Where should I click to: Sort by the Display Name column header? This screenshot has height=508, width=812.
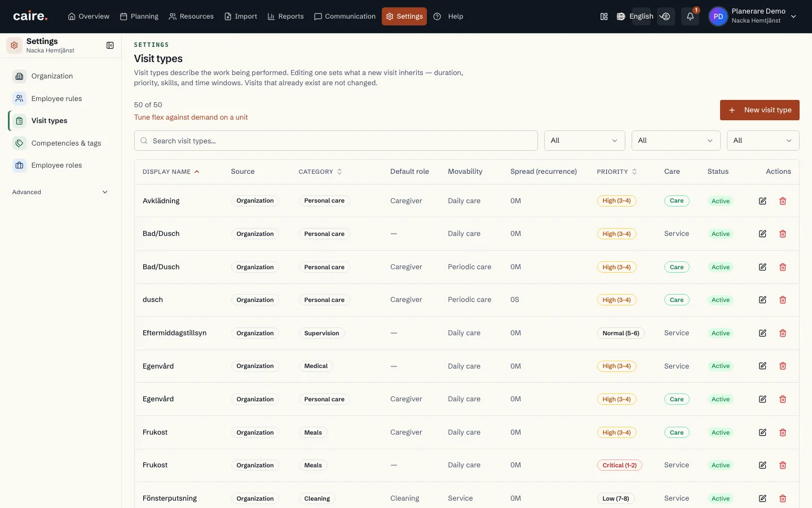pos(171,172)
